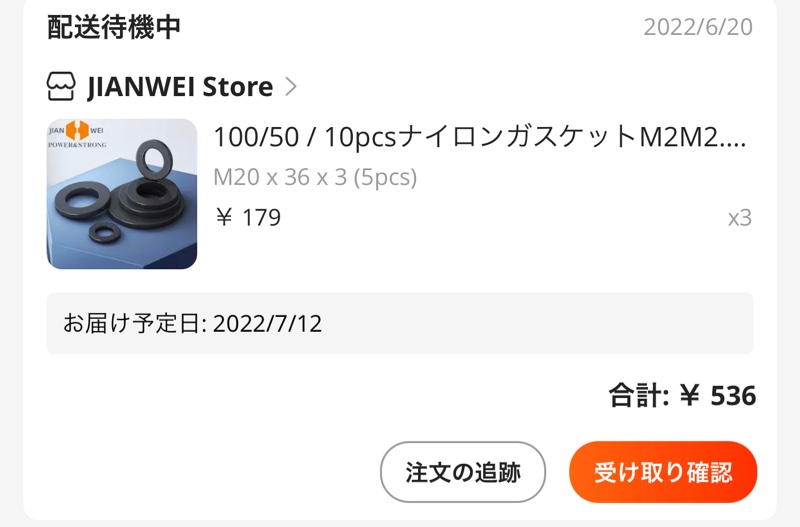Open the JIANWEI Store page link
800x527 pixels.
[x=180, y=86]
